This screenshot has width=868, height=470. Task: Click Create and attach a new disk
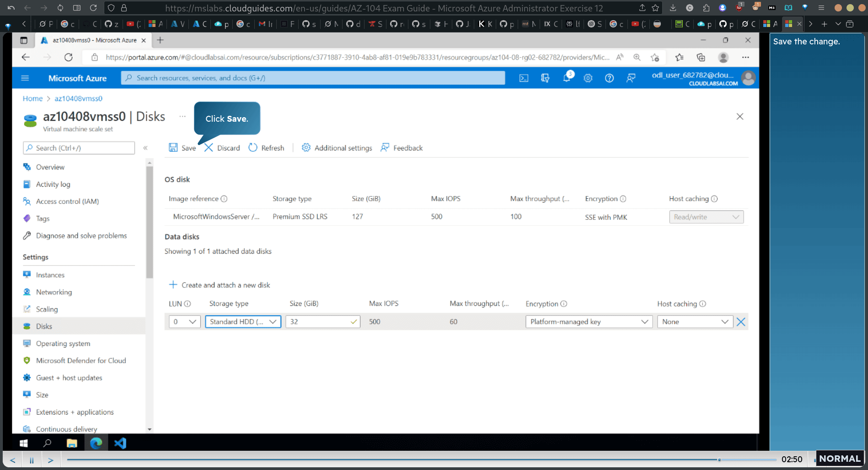[220, 285]
